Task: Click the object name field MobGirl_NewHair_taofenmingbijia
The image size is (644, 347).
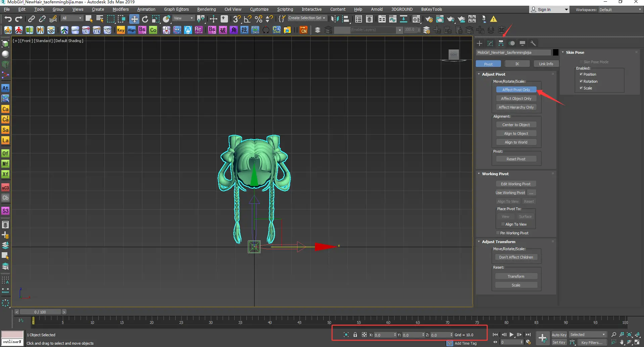Action: point(513,52)
